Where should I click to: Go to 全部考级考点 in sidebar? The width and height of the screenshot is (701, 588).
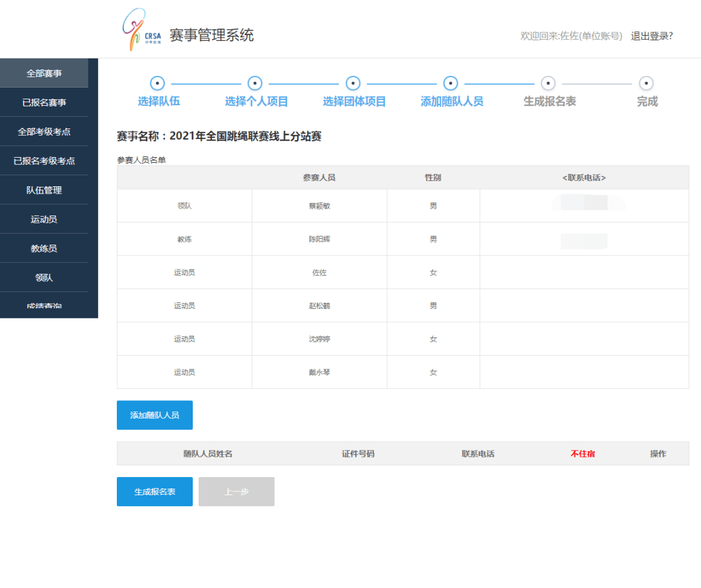click(x=44, y=132)
